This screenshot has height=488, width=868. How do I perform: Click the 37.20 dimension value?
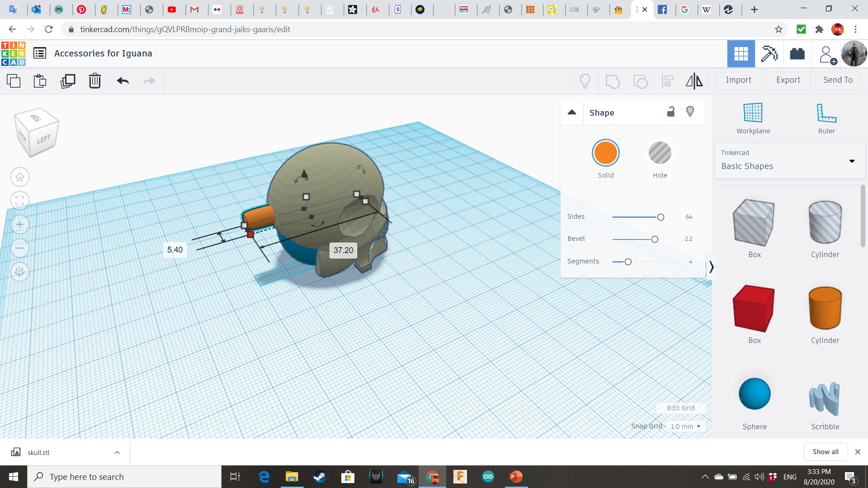point(343,250)
